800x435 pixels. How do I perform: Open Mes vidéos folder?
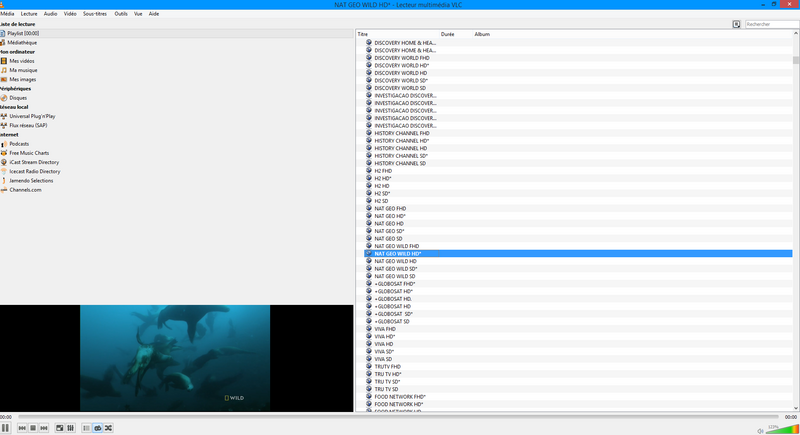point(22,61)
